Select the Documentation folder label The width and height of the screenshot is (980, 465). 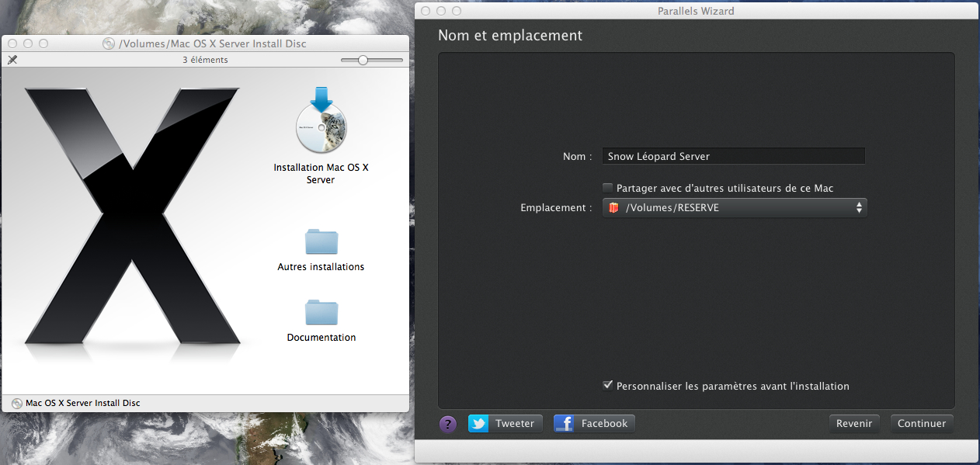click(321, 338)
